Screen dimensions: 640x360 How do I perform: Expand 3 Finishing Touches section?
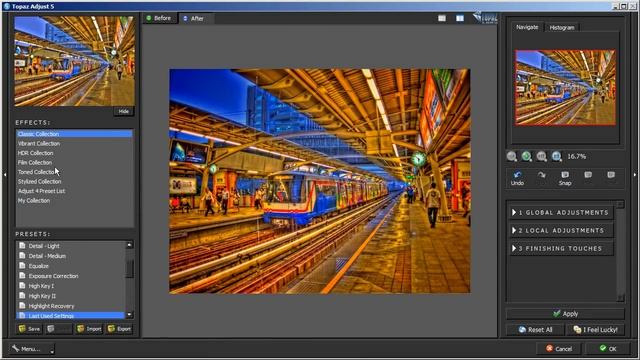pyautogui.click(x=561, y=249)
